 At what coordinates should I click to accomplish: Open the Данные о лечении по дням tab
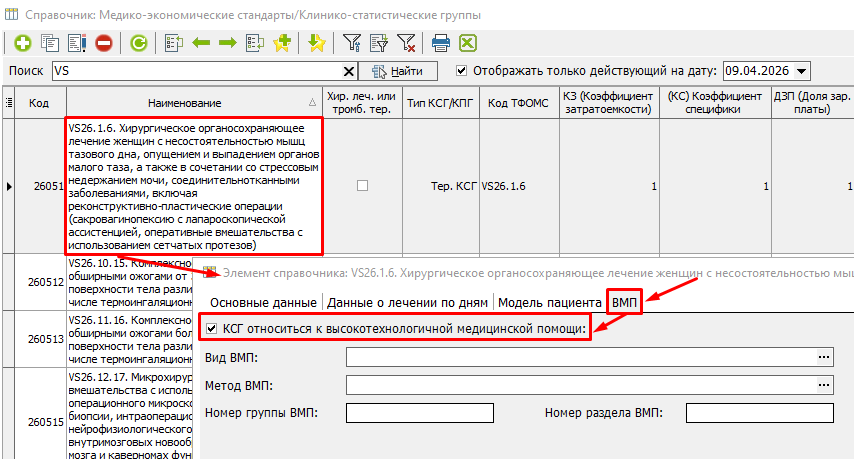point(408,302)
